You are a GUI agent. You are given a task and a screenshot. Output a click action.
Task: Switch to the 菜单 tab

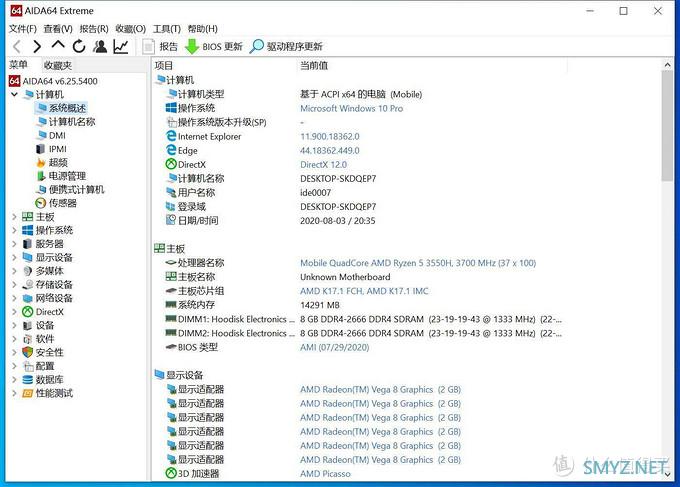[x=19, y=65]
